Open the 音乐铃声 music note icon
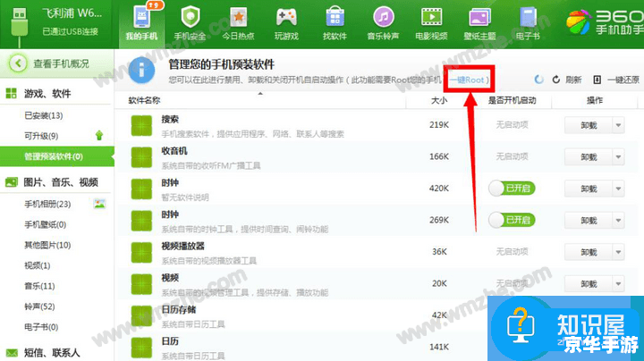This screenshot has width=644, height=361. [383, 17]
